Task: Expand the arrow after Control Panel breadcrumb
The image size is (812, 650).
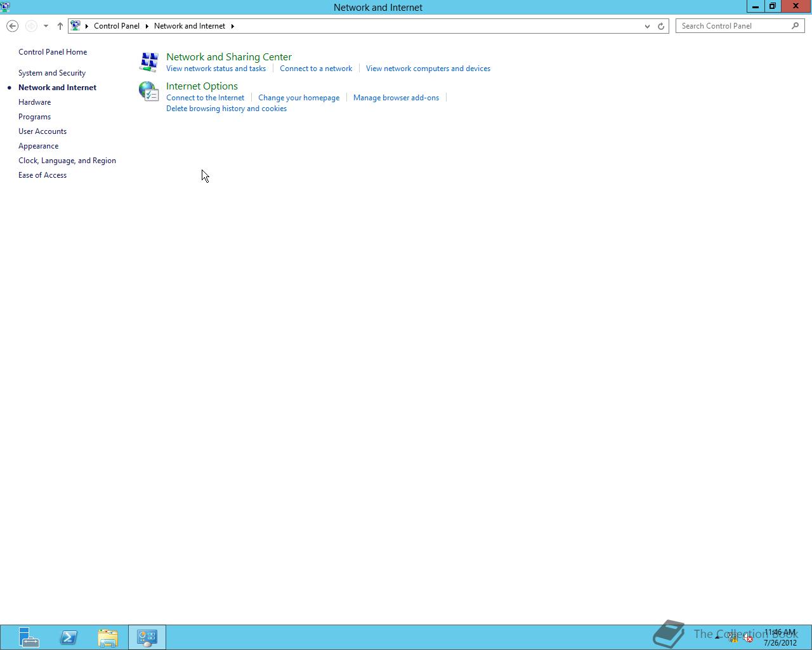Action: (147, 26)
